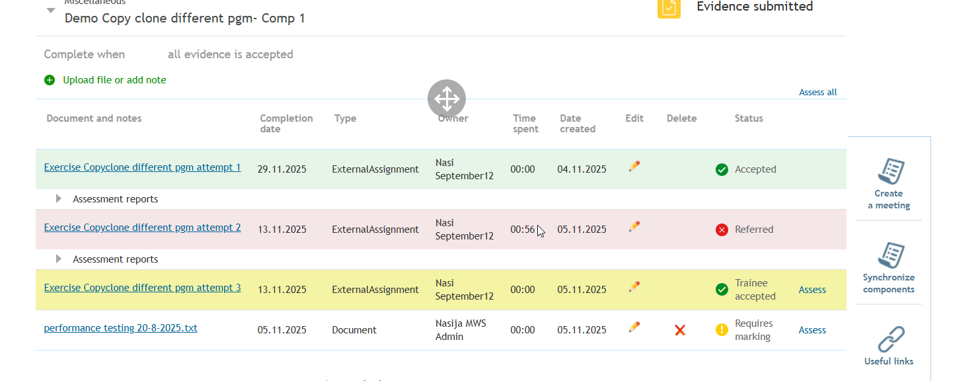Assess the performance testing document
The height and width of the screenshot is (381, 980).
(812, 330)
